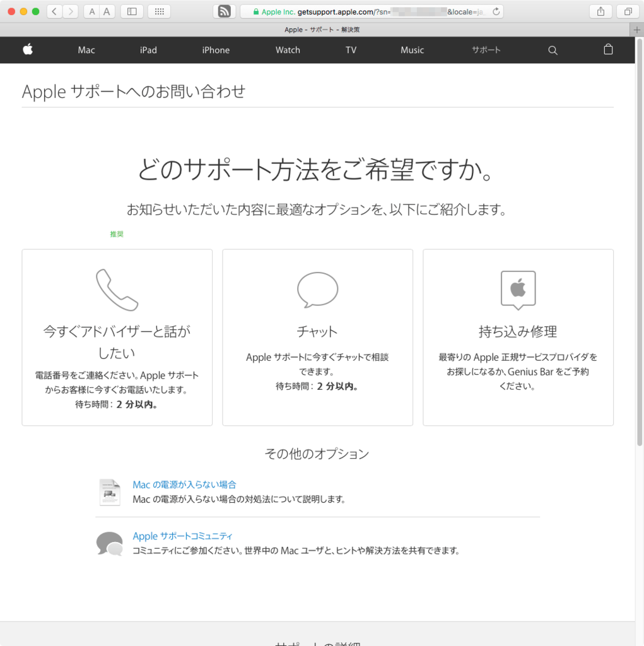
Task: Open the iPad menu item
Action: [148, 50]
